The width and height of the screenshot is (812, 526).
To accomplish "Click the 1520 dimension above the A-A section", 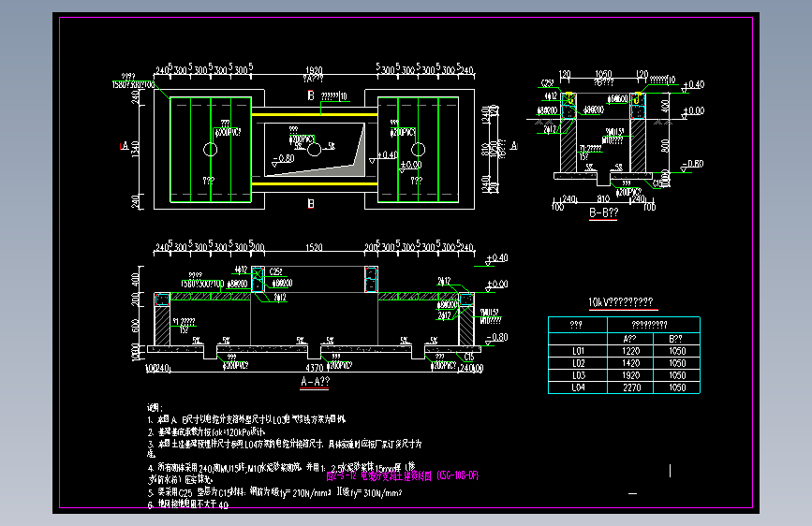I will coord(314,247).
